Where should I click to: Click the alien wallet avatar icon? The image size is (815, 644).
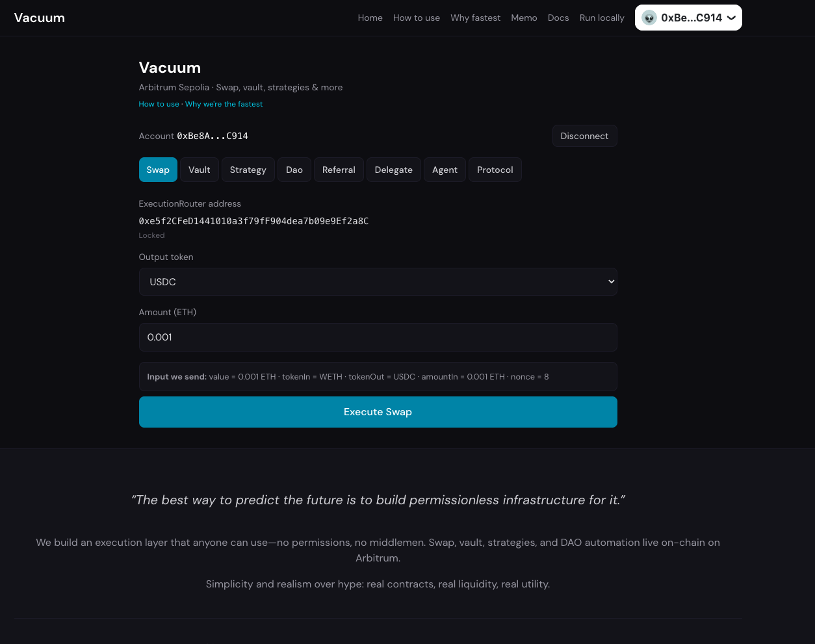point(649,18)
